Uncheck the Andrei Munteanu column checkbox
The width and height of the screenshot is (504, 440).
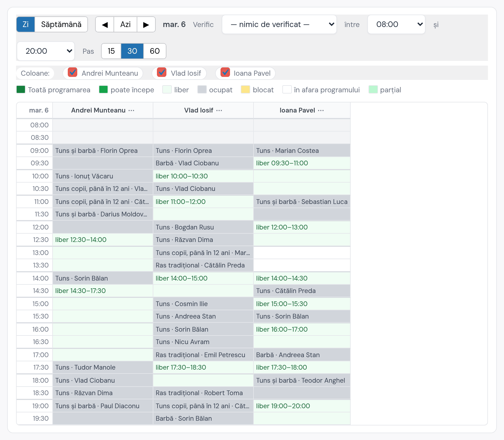click(x=73, y=72)
